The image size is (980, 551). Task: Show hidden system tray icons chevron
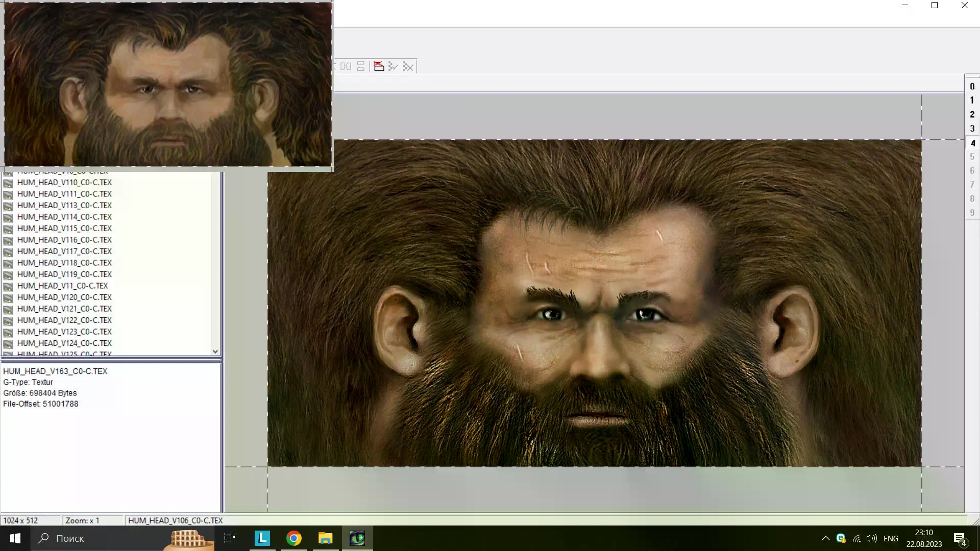(x=825, y=538)
